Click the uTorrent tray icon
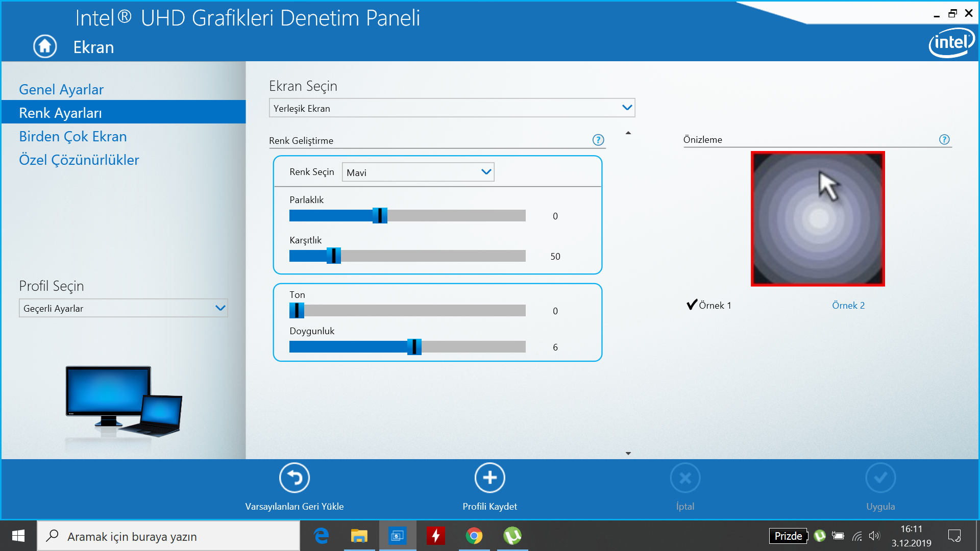This screenshot has height=551, width=980. [x=820, y=536]
